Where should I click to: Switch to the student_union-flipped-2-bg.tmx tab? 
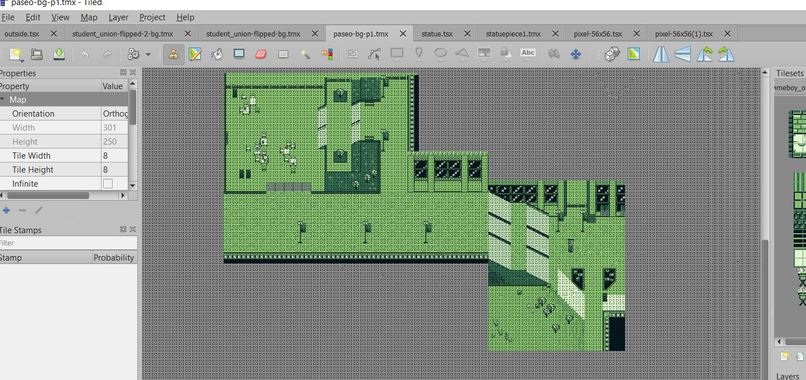(122, 33)
